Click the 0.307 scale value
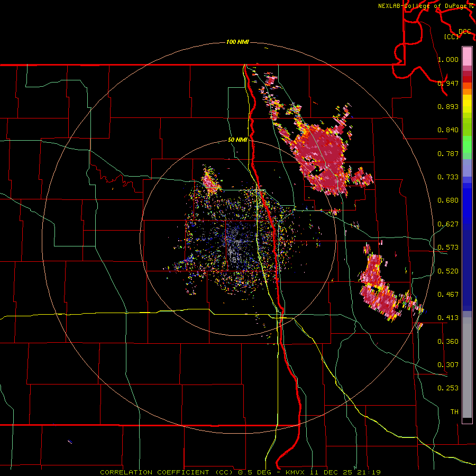The width and height of the screenshot is (476, 476). [448, 365]
